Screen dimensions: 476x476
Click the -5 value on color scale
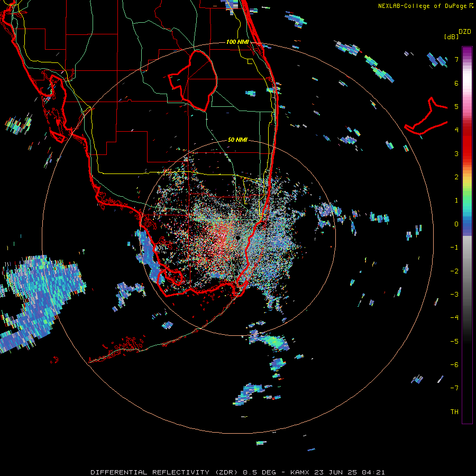(x=454, y=342)
